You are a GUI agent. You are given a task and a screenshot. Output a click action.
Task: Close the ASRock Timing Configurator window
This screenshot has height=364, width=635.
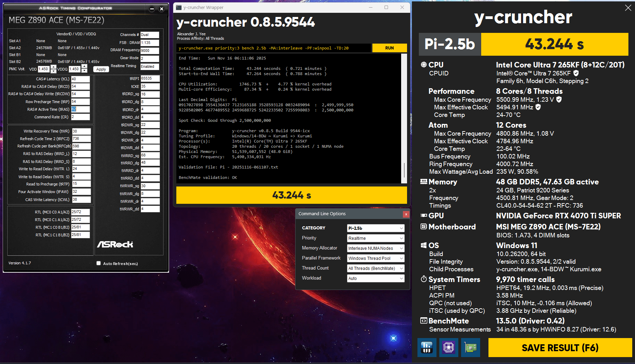161,9
